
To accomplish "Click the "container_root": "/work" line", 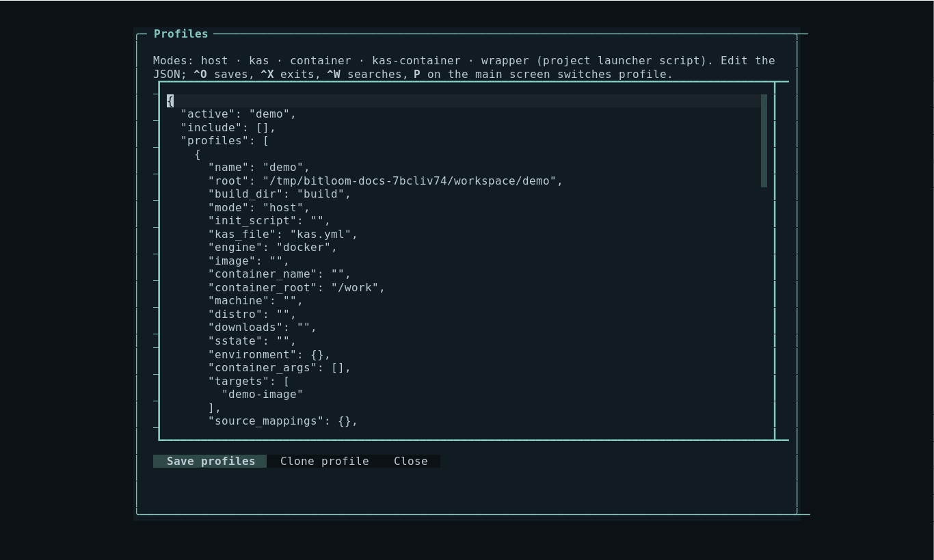I will pyautogui.click(x=297, y=288).
